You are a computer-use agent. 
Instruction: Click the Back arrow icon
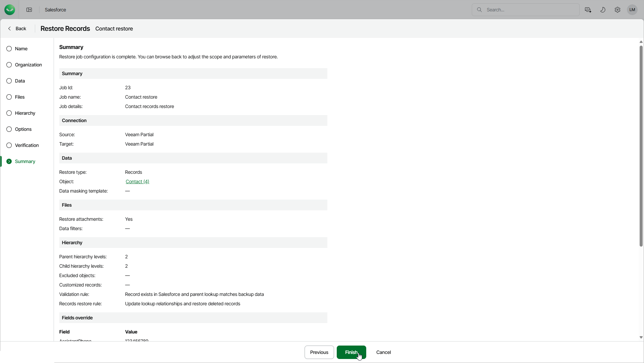click(x=10, y=29)
